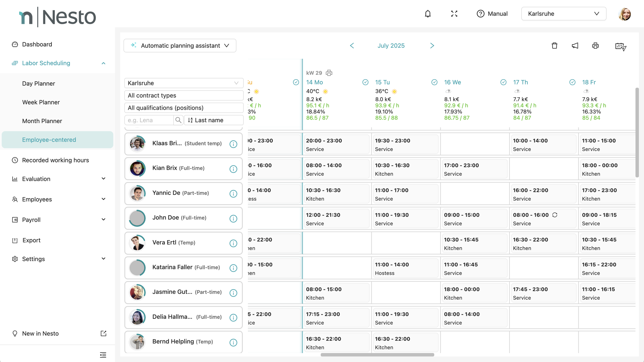
Task: Print the kW 29 week
Action: click(329, 73)
